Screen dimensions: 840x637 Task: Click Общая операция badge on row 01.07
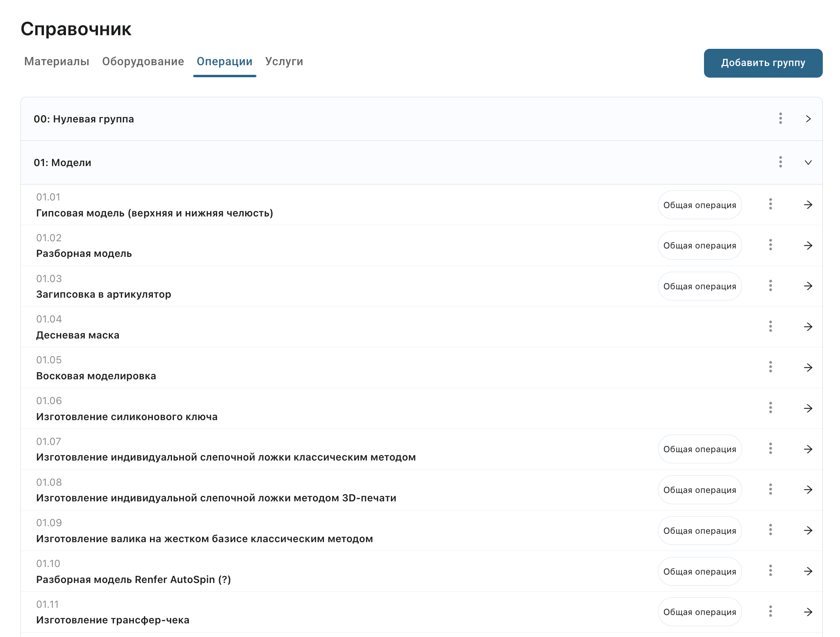(x=700, y=449)
